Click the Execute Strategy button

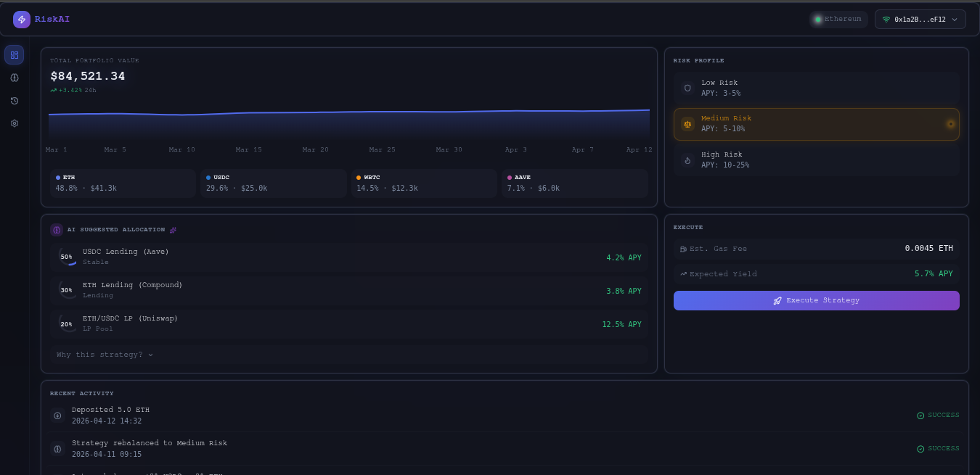click(816, 300)
